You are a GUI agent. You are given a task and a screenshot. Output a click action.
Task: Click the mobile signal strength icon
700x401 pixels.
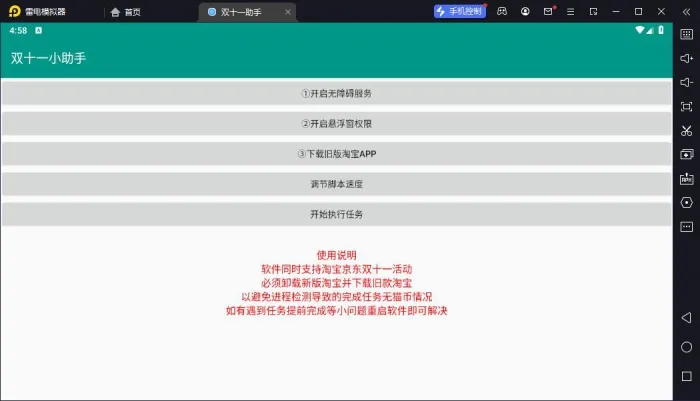tap(650, 30)
